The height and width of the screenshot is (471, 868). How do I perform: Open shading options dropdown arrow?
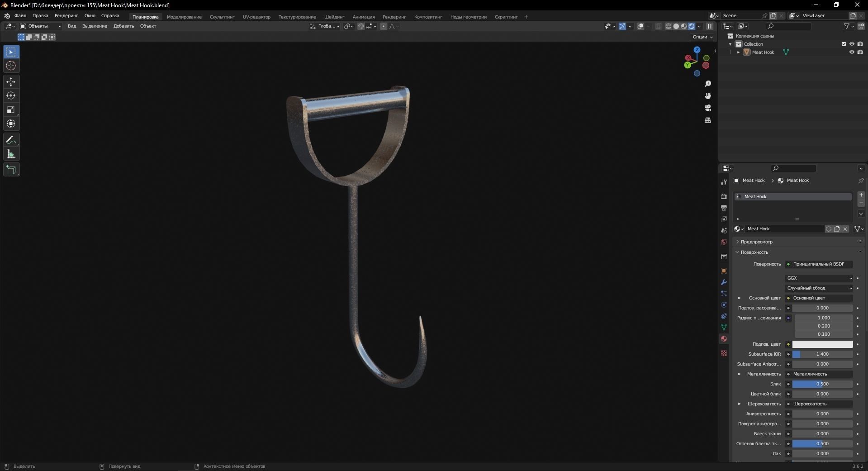pos(700,26)
